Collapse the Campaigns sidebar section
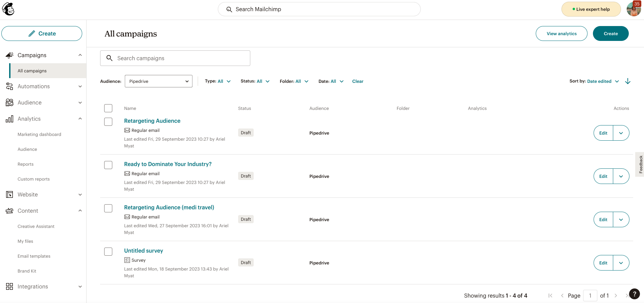 (x=80, y=55)
